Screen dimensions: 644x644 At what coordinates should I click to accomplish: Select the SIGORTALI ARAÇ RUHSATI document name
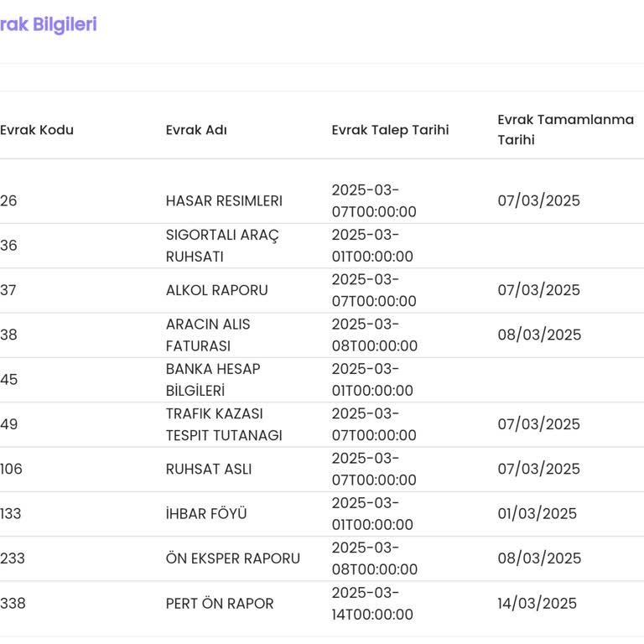pos(222,246)
